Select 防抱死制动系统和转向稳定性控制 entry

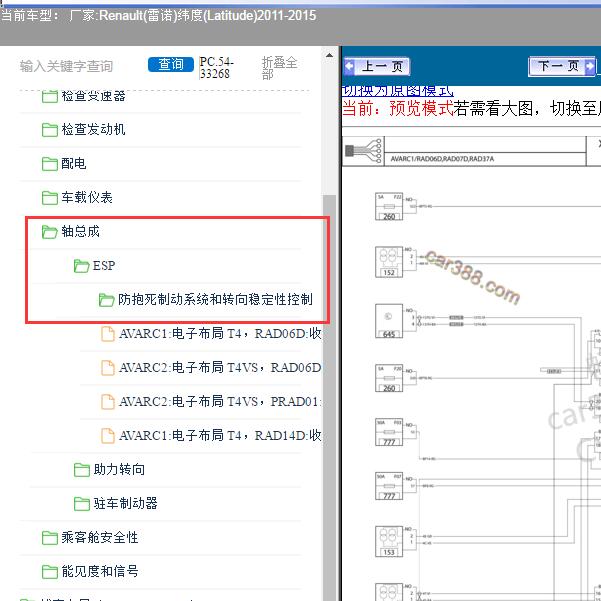pyautogui.click(x=215, y=300)
